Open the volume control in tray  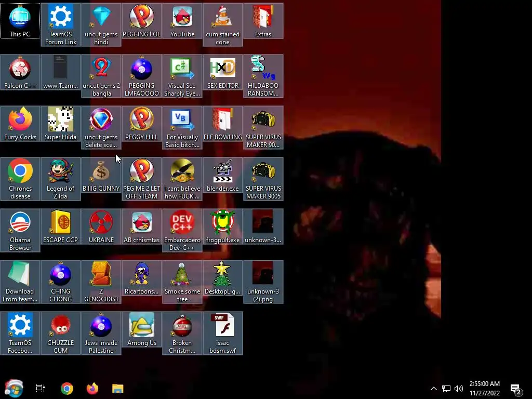pyautogui.click(x=459, y=389)
